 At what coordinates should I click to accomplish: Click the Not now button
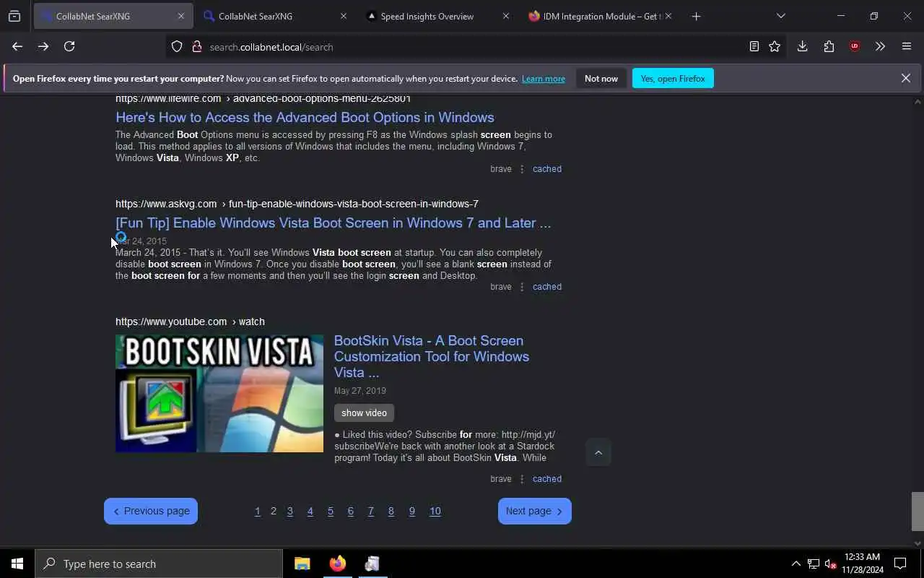(601, 78)
